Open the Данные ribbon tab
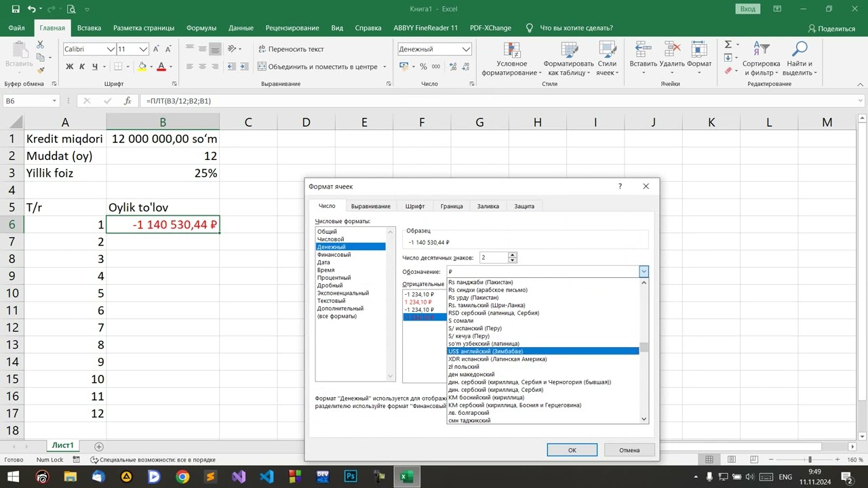This screenshot has height=488, width=868. pos(241,28)
